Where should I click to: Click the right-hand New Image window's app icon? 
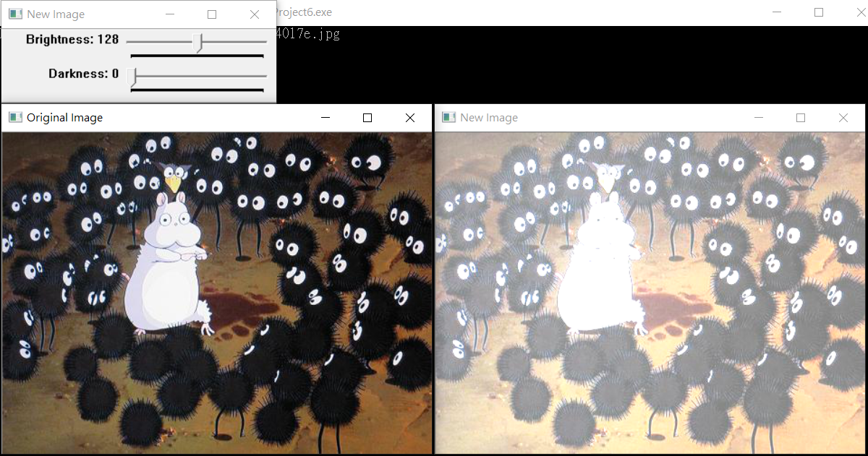point(448,117)
